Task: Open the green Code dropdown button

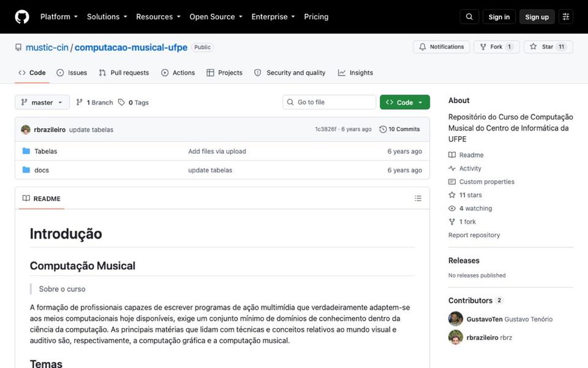Action: click(x=405, y=102)
